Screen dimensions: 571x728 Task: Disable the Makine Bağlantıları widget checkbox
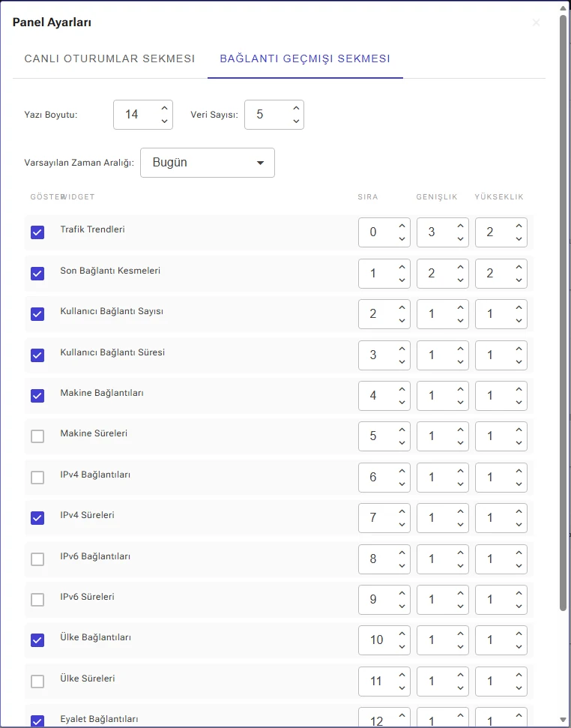(x=37, y=396)
